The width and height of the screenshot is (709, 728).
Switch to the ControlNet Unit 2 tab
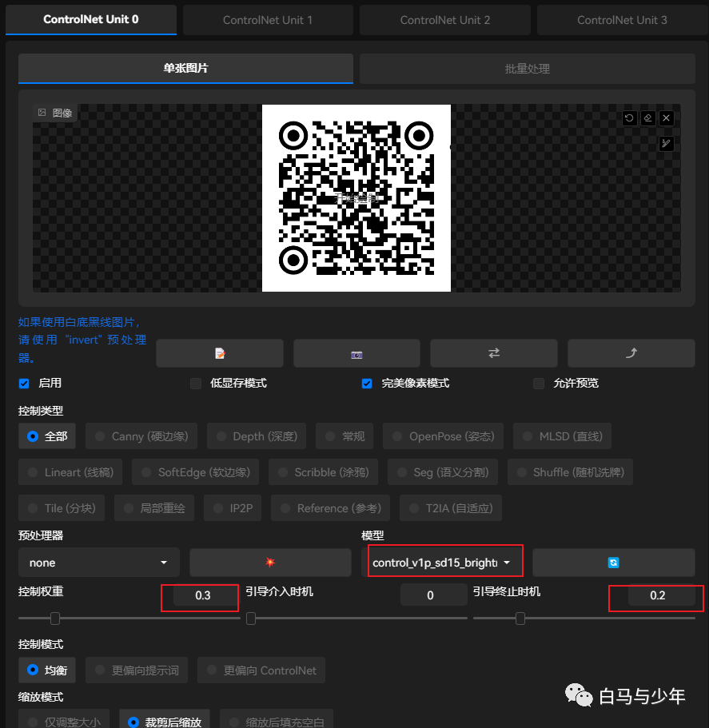pos(444,20)
